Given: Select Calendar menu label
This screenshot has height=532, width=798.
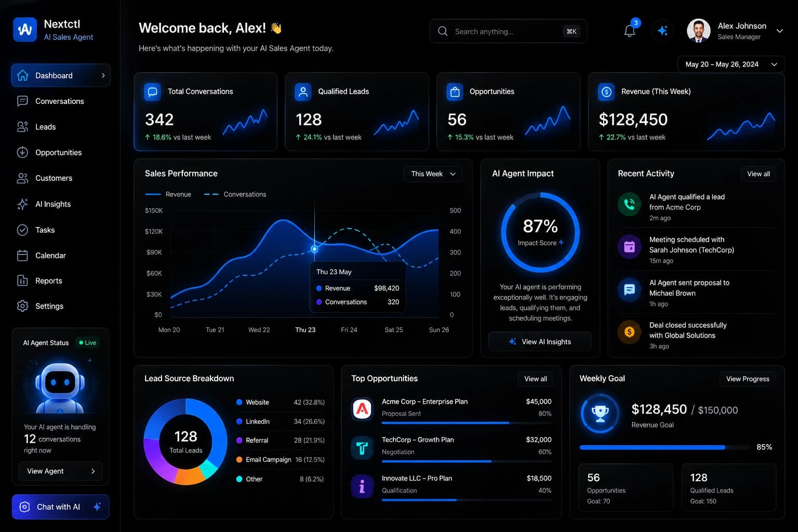Looking at the screenshot, I should (x=50, y=256).
